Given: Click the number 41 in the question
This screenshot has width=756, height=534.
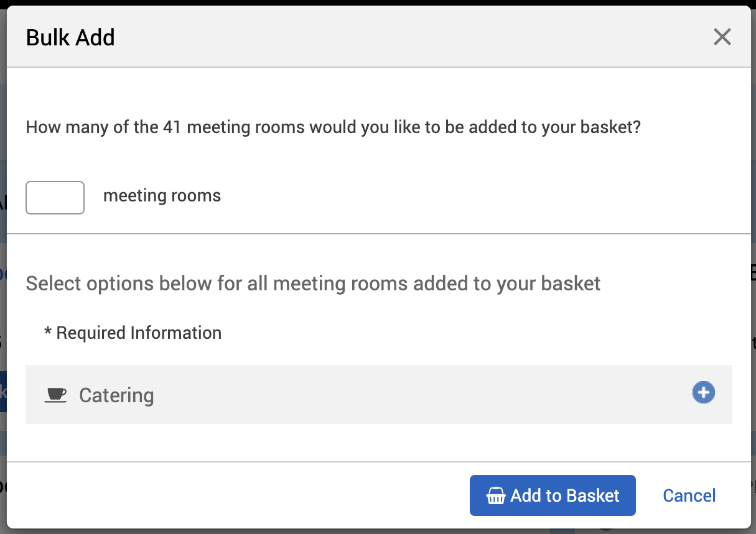Looking at the screenshot, I should click(172, 127).
